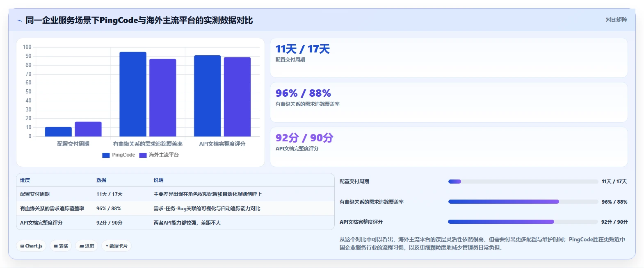Toggle the PingCode legend swatch
This screenshot has width=644, height=268.
(106, 155)
